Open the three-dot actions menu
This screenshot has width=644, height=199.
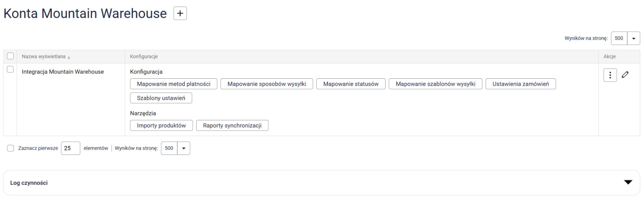click(610, 75)
